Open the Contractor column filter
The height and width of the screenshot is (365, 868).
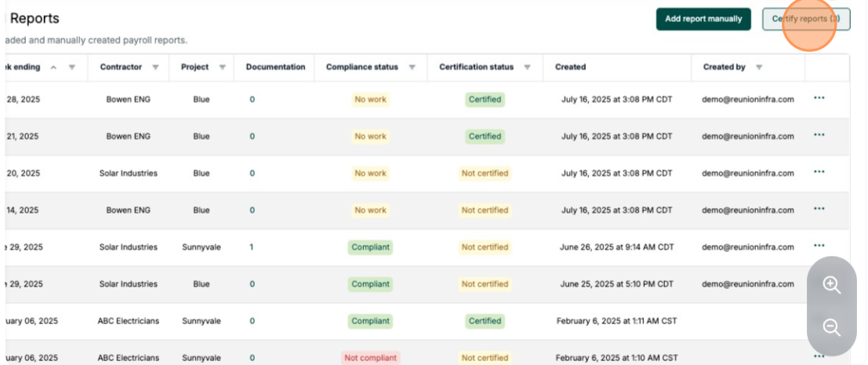point(155,68)
